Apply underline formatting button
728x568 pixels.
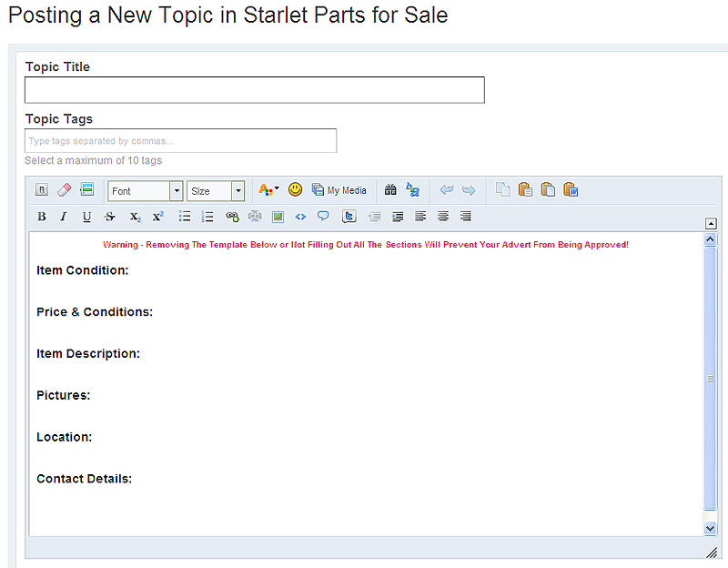click(86, 217)
